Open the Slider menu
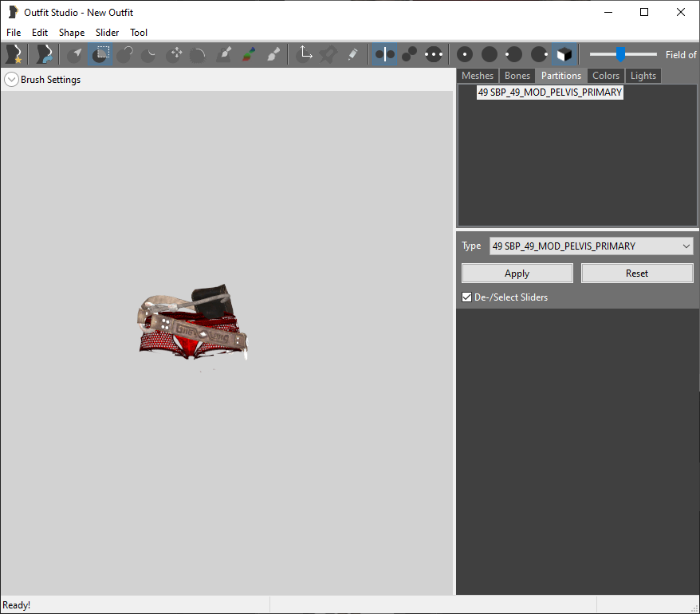Image resolution: width=700 pixels, height=614 pixels. pyautogui.click(x=107, y=33)
